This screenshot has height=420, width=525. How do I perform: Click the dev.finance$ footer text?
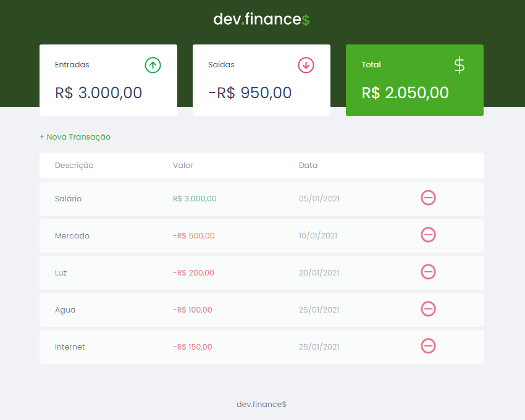click(261, 405)
